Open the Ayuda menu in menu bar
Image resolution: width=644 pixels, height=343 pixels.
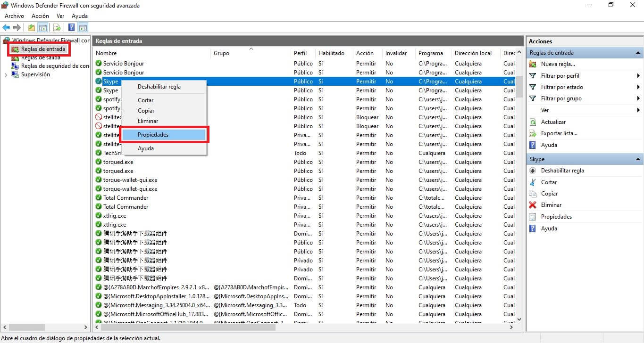click(80, 16)
